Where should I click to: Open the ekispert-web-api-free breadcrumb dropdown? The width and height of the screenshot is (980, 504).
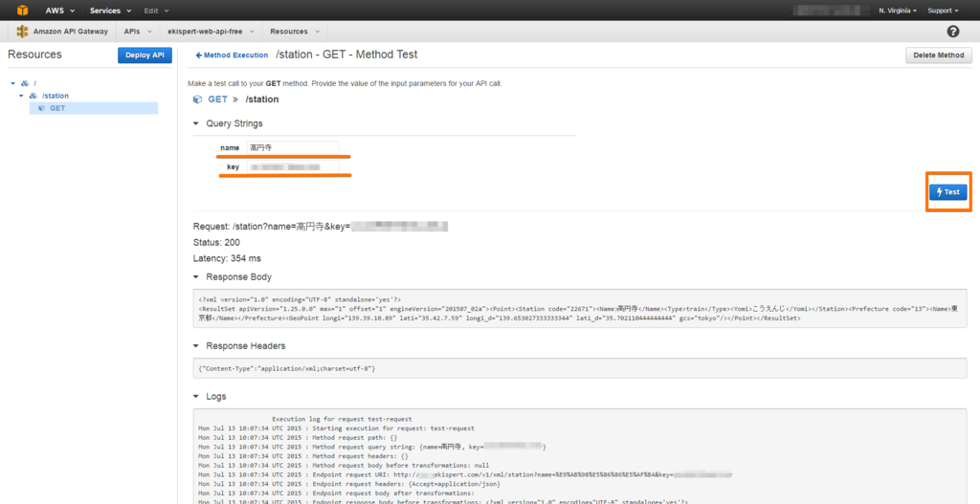coord(212,32)
